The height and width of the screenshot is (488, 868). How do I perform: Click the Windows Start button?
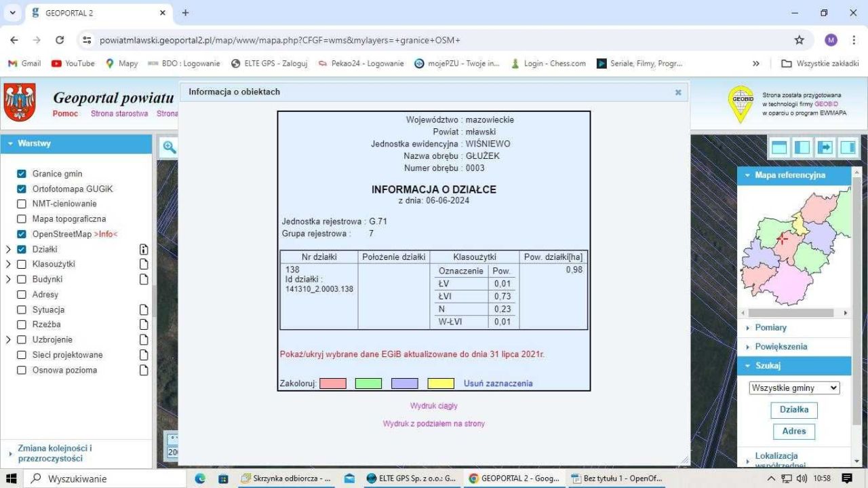coord(12,478)
